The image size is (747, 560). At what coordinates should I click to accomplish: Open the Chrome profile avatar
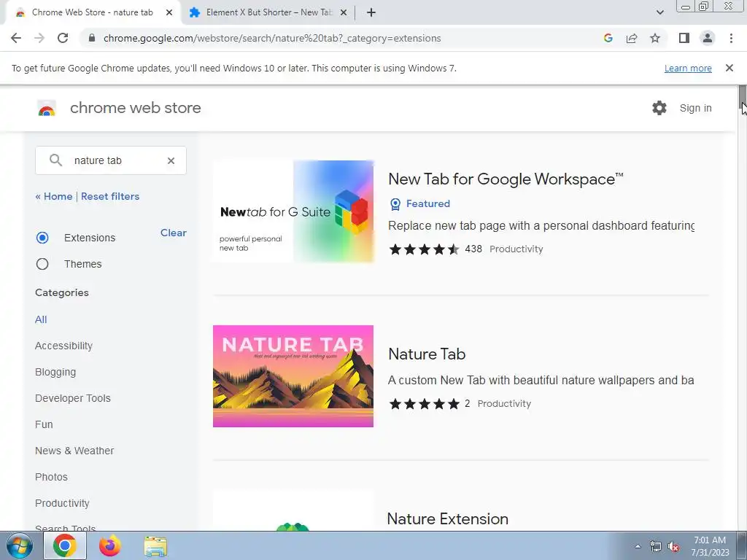[708, 38]
